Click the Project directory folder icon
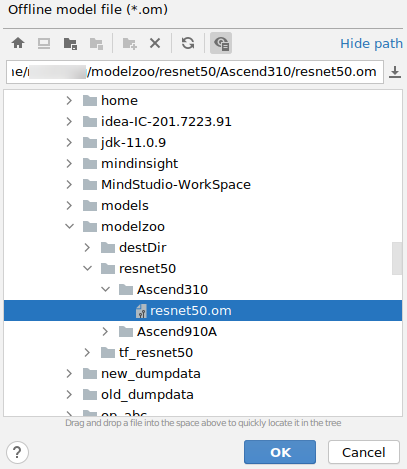This screenshot has width=407, height=469. tap(70, 43)
